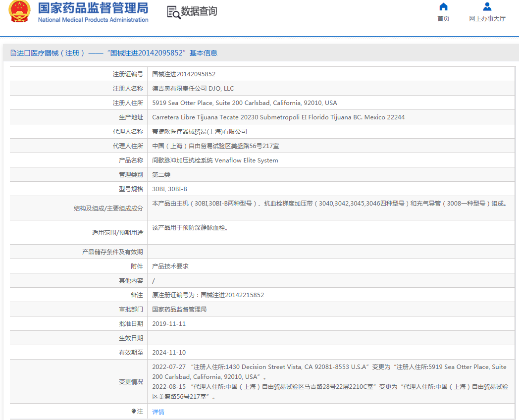Select the 2022-07-27 change record
This screenshot has height=420, width=519.
(x=329, y=371)
